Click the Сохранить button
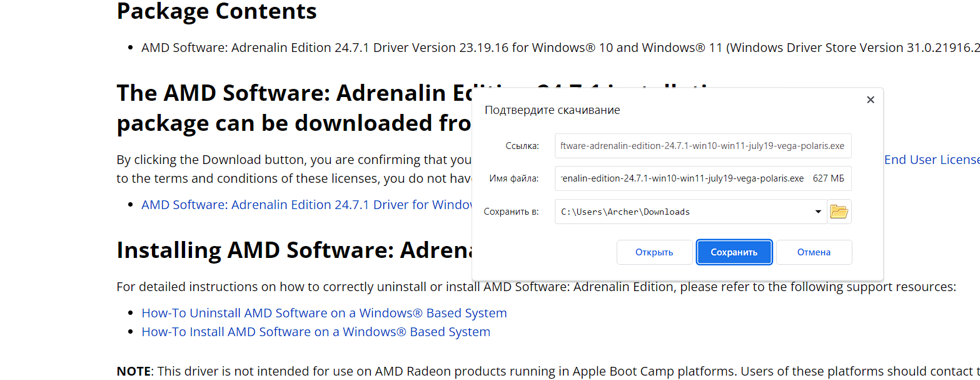This screenshot has height=380, width=980. [x=734, y=252]
